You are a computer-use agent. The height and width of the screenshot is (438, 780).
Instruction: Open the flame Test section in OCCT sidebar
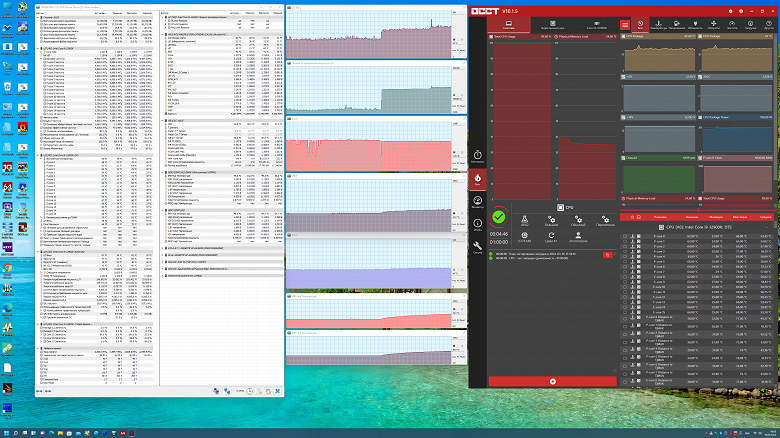point(477,180)
